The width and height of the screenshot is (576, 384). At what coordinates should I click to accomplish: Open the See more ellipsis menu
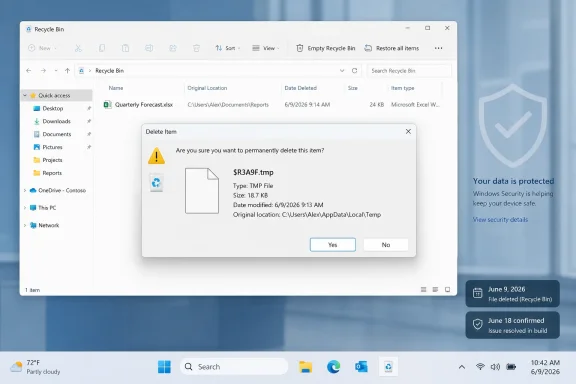(438, 48)
